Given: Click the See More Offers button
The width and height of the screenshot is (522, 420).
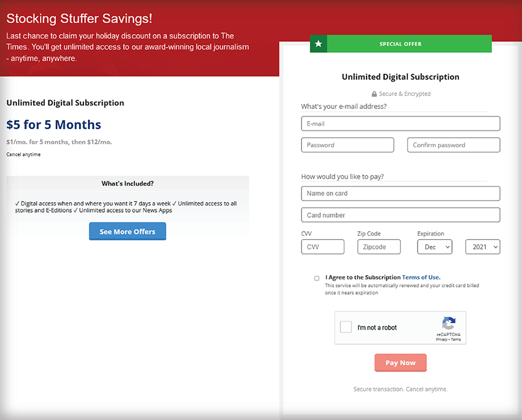Looking at the screenshot, I should tap(128, 232).
